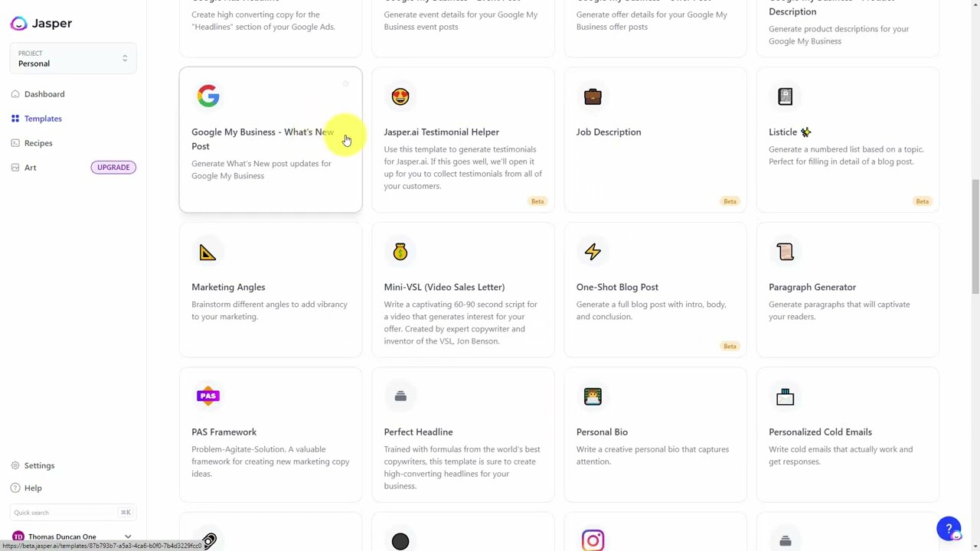Screen dimensions: 980x551
Task: Expand the Project Personal selector
Action: pos(73,58)
